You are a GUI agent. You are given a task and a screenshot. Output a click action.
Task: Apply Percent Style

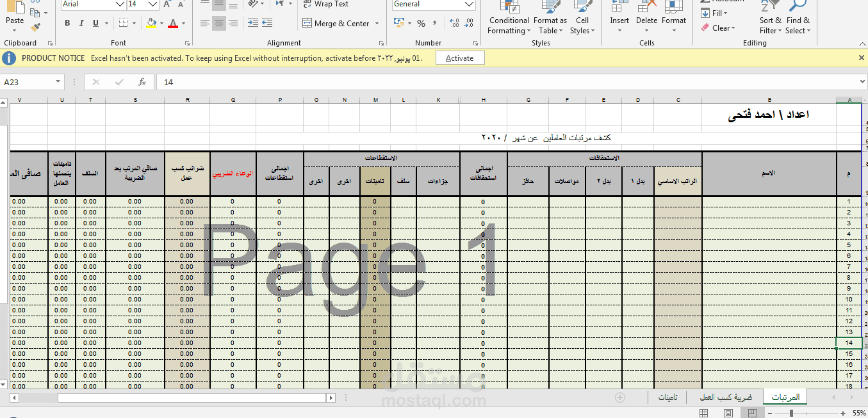click(x=421, y=24)
